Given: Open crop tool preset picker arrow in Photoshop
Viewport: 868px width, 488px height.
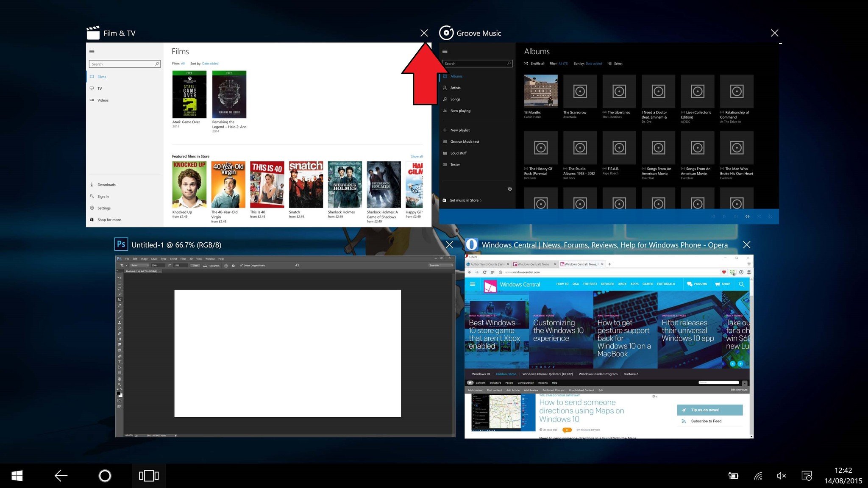Looking at the screenshot, I should coord(126,266).
